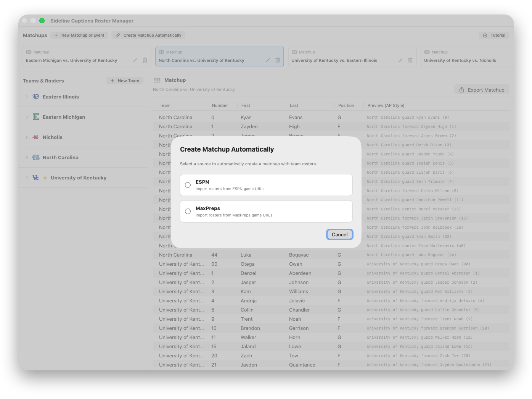Viewport: 532px width, 399px height.
Task: Expand the North Carolina team roster
Action: click(x=27, y=158)
